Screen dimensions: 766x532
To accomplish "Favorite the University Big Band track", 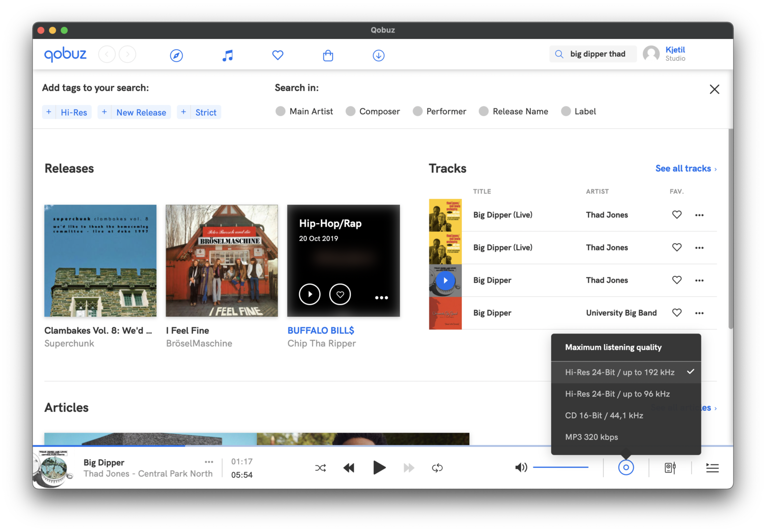I will pos(677,313).
